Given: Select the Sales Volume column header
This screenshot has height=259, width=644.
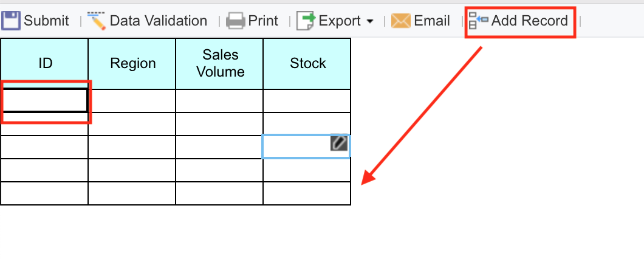Looking at the screenshot, I should pyautogui.click(x=220, y=63).
